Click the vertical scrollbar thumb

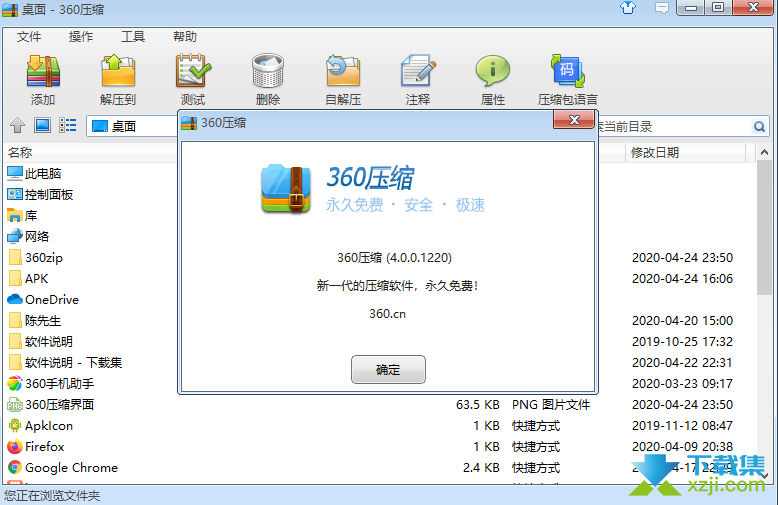click(765, 227)
